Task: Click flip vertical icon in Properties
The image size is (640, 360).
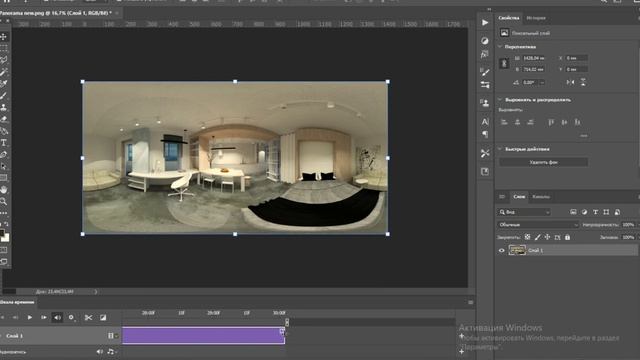Action: click(583, 82)
